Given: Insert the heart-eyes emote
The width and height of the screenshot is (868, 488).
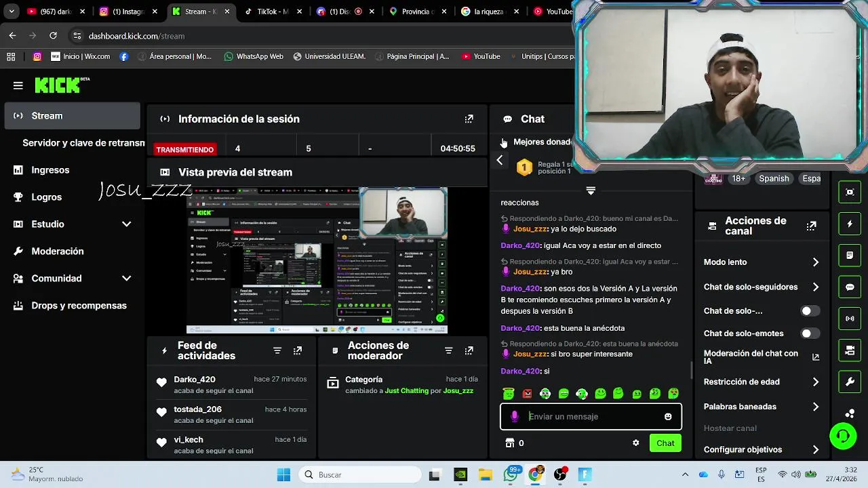Looking at the screenshot, I should pyautogui.click(x=673, y=393).
